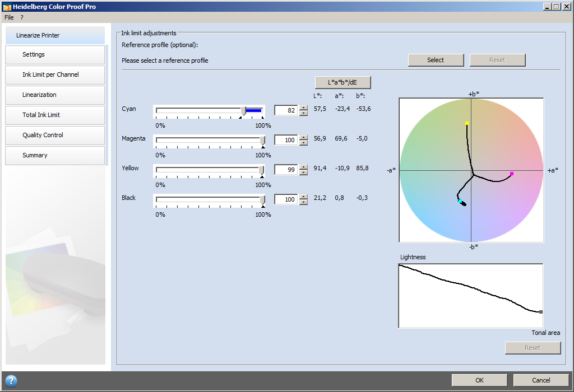574x392 pixels.
Task: Click the cyan point on the a*b* diagram
Action: (460, 200)
